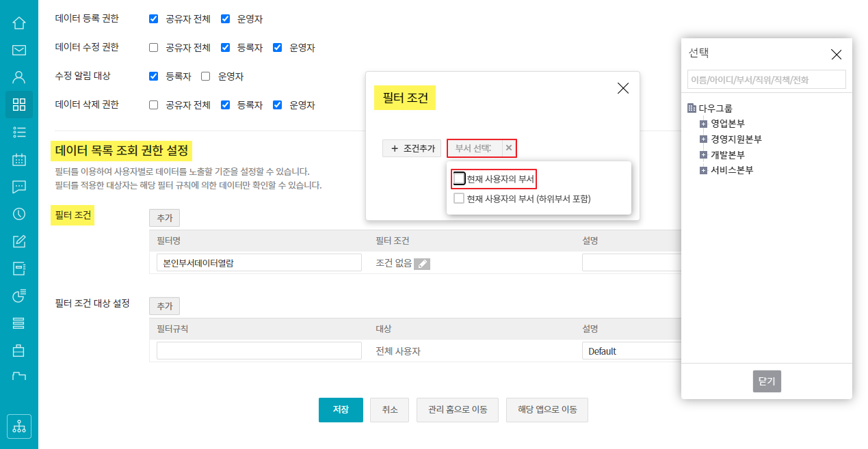
Task: Open the Home icon in sidebar
Action: (19, 23)
